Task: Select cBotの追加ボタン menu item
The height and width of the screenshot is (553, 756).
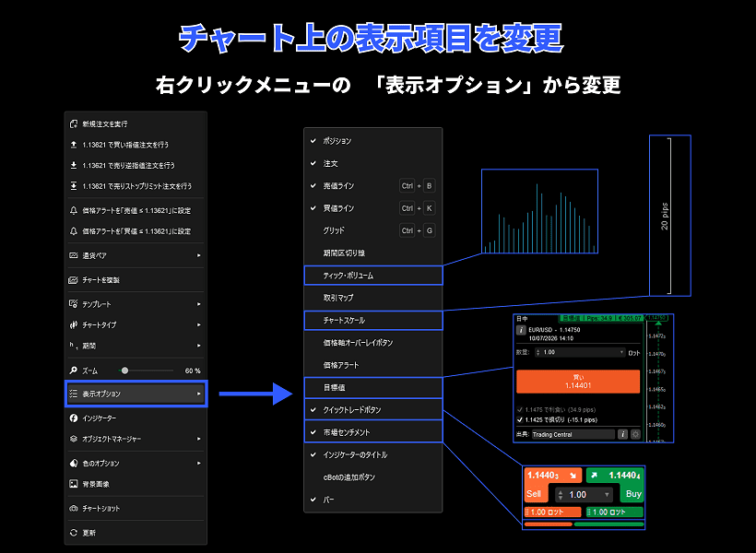Action: pos(373,477)
